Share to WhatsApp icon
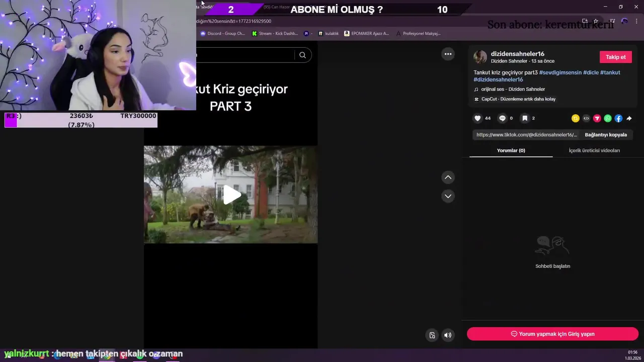This screenshot has width=644, height=362. click(x=608, y=119)
